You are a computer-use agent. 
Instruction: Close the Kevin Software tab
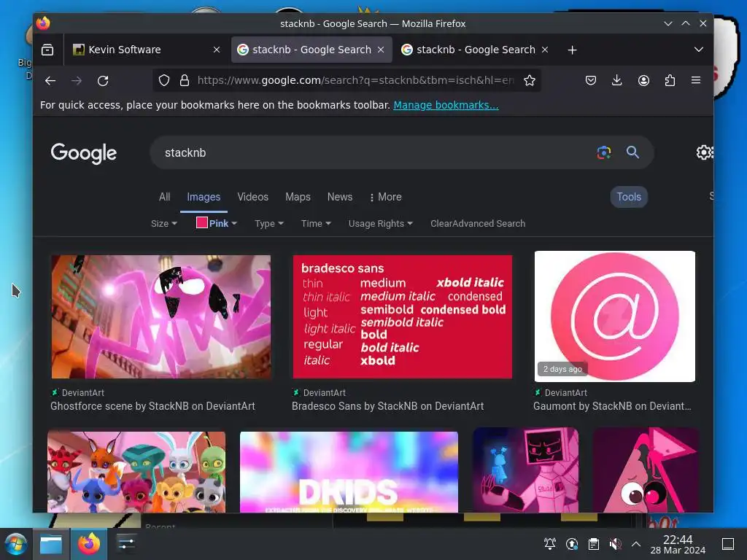[x=216, y=50]
